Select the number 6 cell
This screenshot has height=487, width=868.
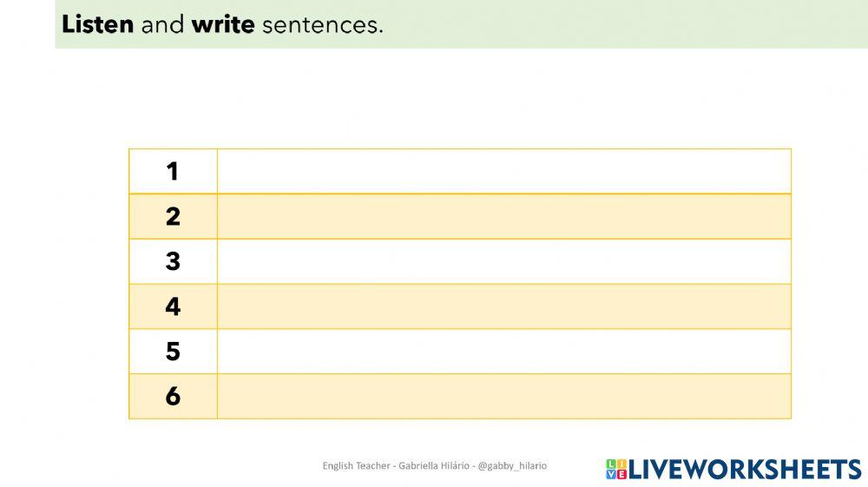click(173, 397)
